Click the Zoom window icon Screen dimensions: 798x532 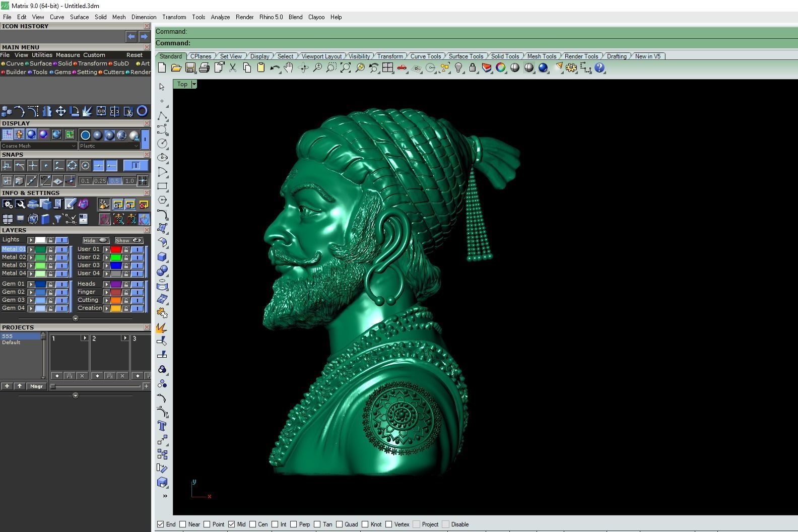coord(331,68)
